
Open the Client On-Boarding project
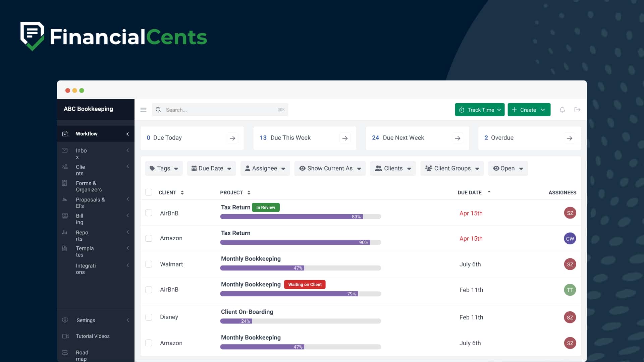pyautogui.click(x=247, y=312)
